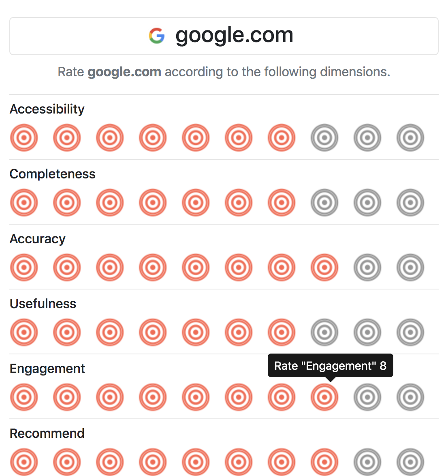Click the first bullseye under Completeness
The height and width of the screenshot is (476, 448).
point(24,203)
